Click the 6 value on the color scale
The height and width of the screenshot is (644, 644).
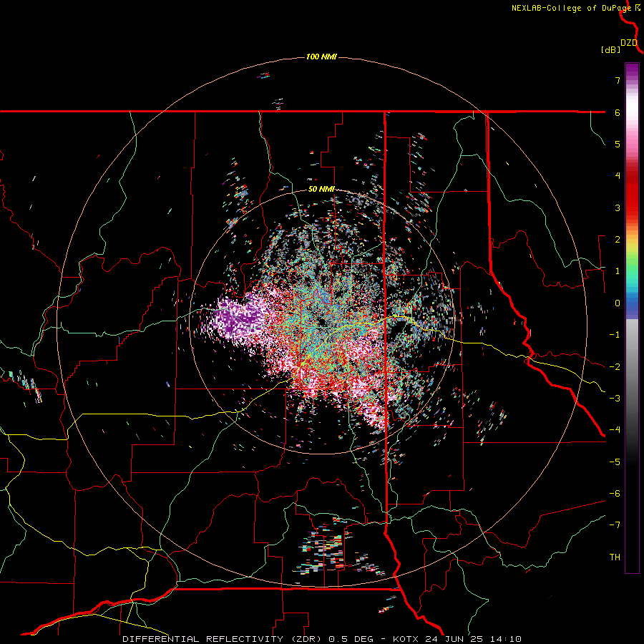click(618, 112)
